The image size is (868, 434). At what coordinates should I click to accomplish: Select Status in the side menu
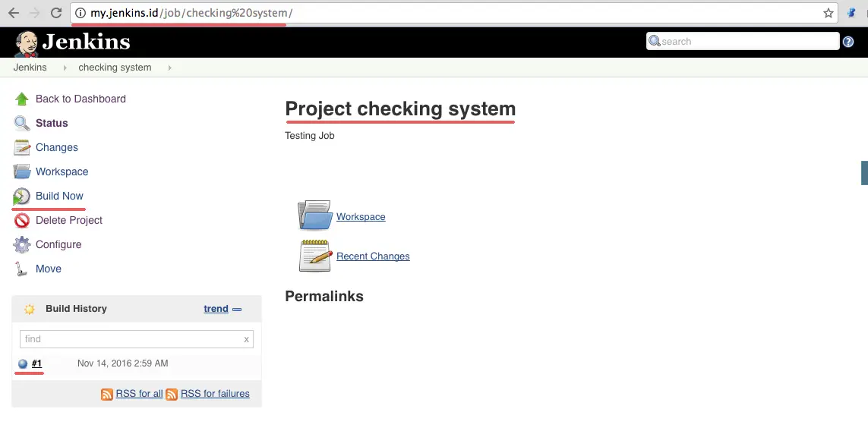pyautogui.click(x=52, y=123)
